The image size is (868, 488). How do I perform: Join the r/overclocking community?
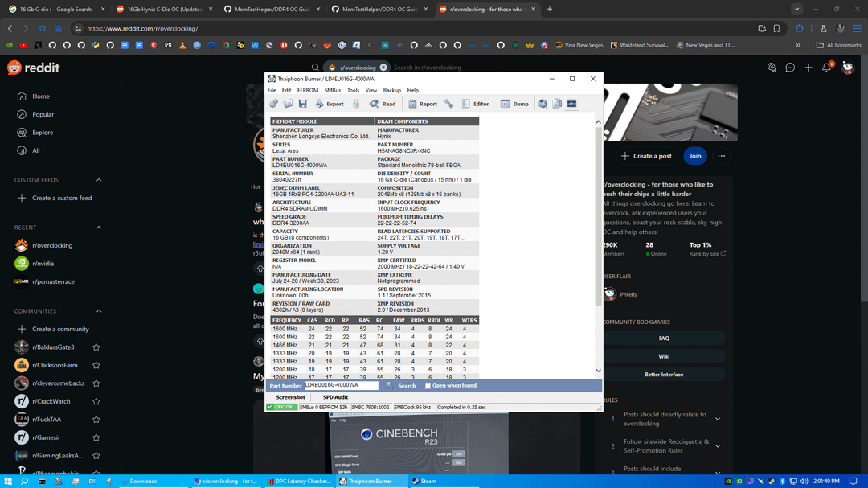695,156
